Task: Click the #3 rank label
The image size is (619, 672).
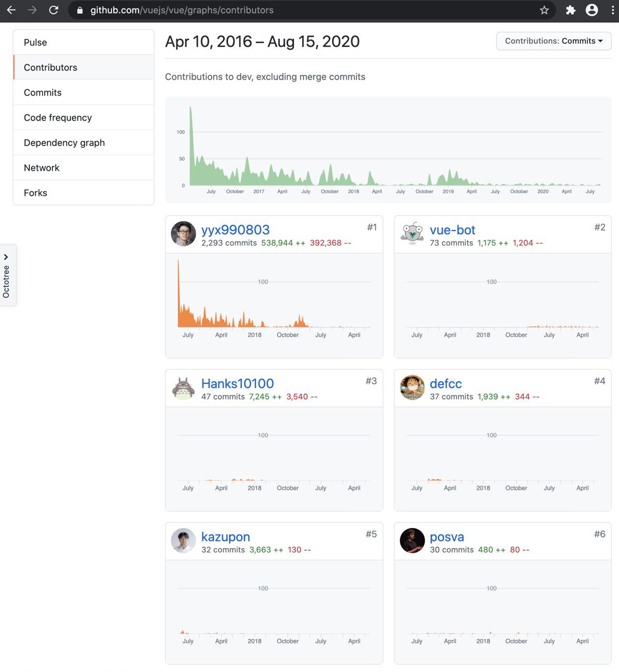Action: (x=371, y=381)
